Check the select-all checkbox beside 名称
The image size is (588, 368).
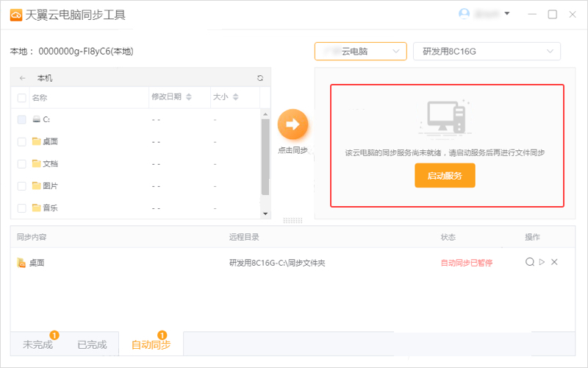click(22, 98)
